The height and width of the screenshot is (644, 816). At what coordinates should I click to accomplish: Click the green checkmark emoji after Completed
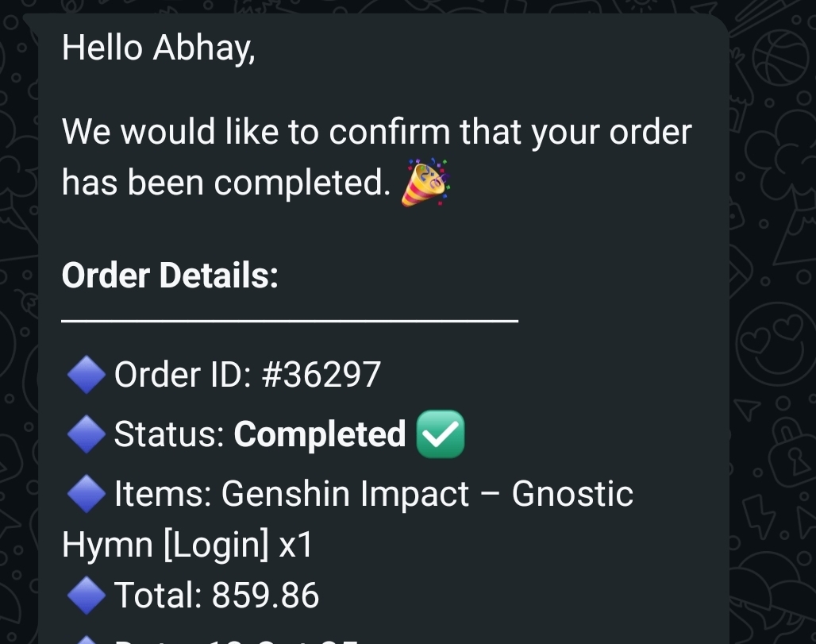click(440, 434)
